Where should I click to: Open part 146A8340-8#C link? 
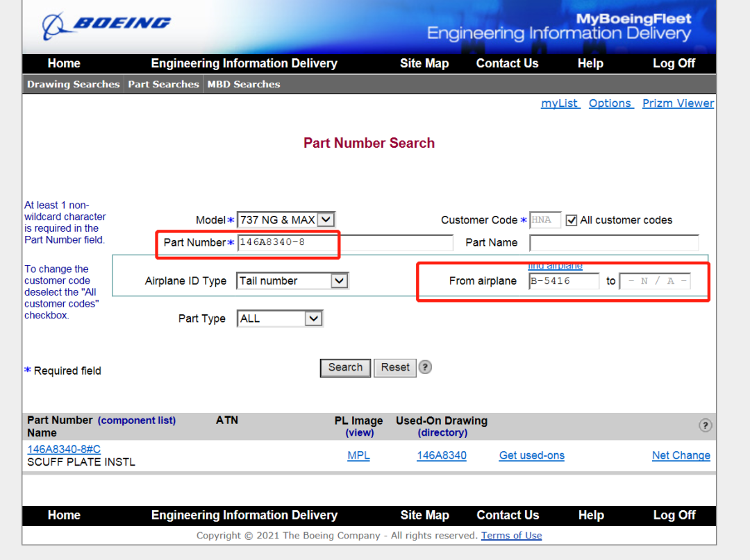[64, 449]
